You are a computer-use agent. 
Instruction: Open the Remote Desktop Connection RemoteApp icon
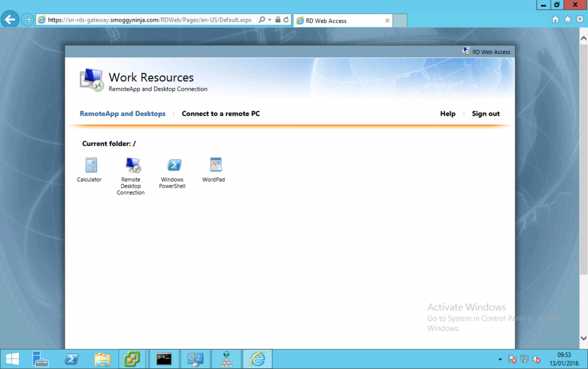pos(133,165)
